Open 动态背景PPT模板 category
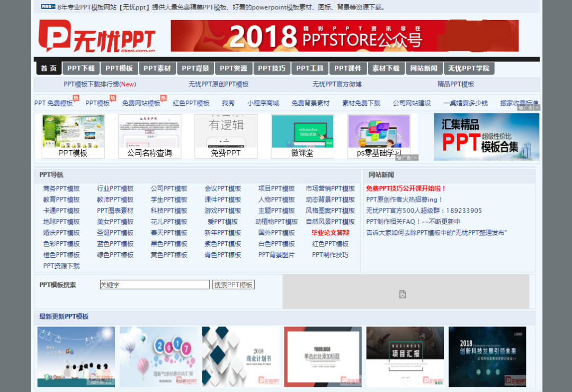 click(330, 199)
